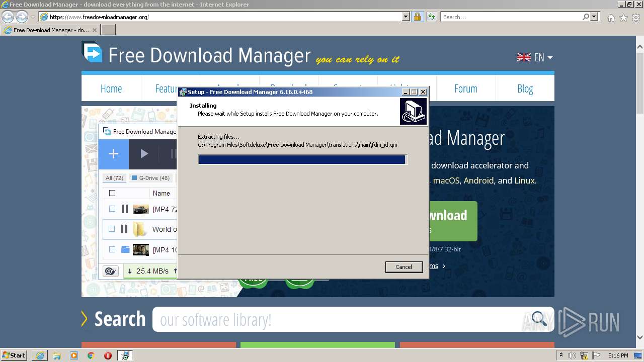Click the Free Download Manager logo icon

[92, 52]
